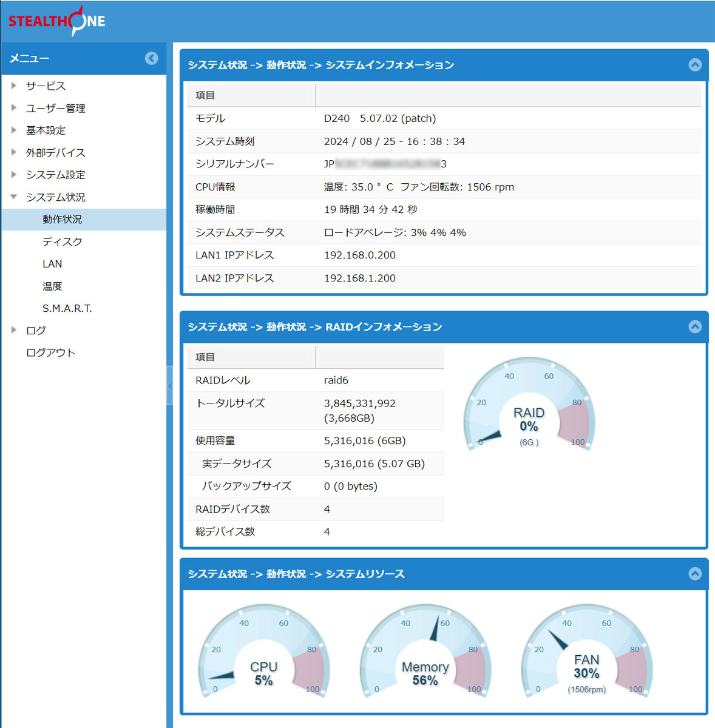Select the システム状況 menu item
Viewport: 715px width, 728px height.
tap(55, 197)
